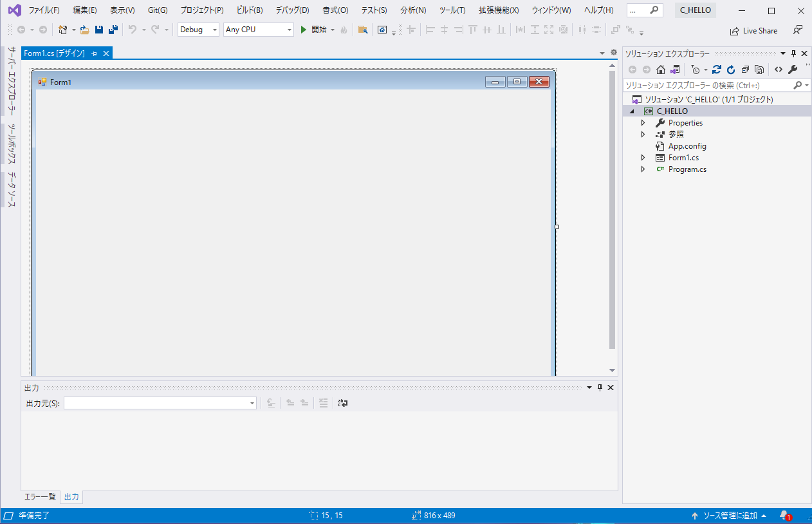812x524 pixels.
Task: Toggle word wrap in the output panel
Action: pos(343,403)
